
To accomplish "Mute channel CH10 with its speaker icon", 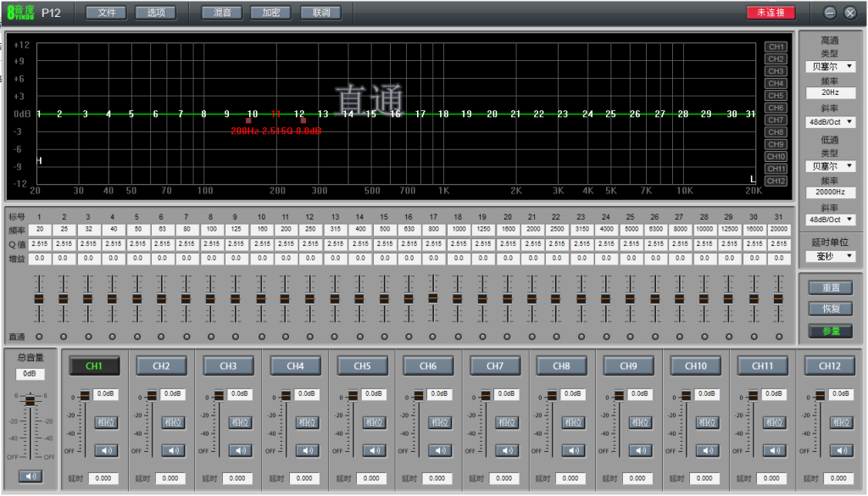I will pos(707,450).
